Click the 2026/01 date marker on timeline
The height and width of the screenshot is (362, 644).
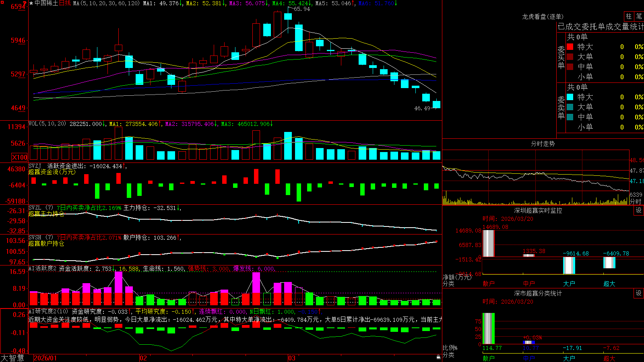[45, 358]
